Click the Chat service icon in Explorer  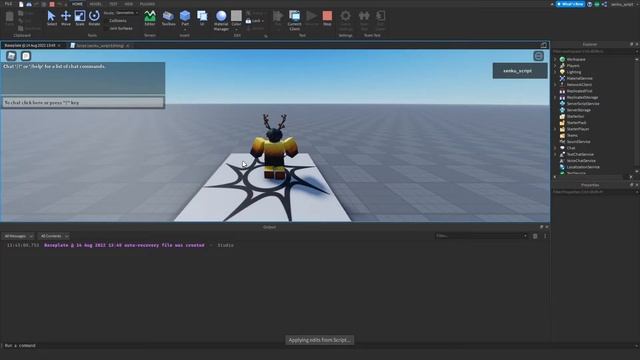click(562, 148)
